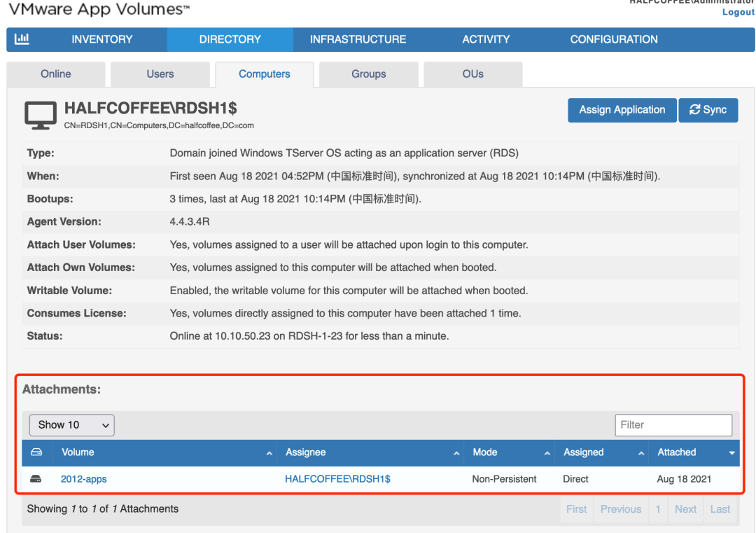Sort by Assignee column arrow
756x533 pixels.
456,453
